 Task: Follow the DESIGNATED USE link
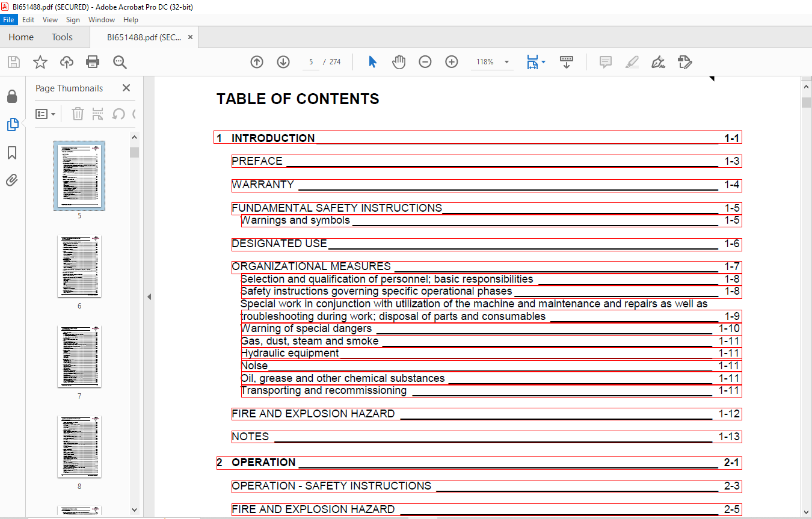pos(487,244)
